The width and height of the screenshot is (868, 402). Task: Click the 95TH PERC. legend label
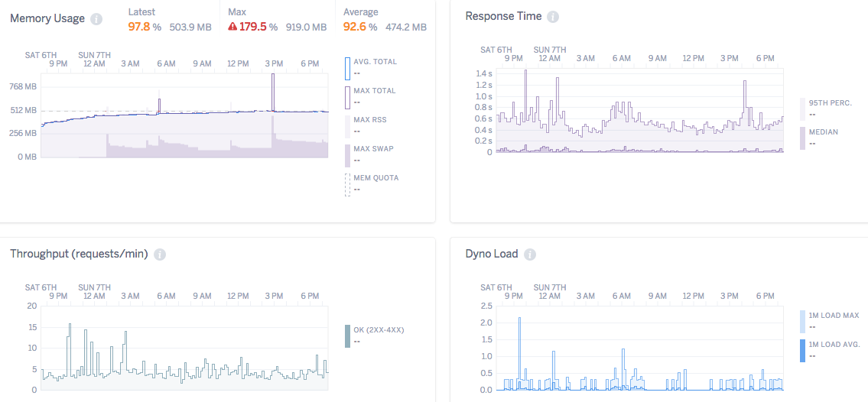831,103
